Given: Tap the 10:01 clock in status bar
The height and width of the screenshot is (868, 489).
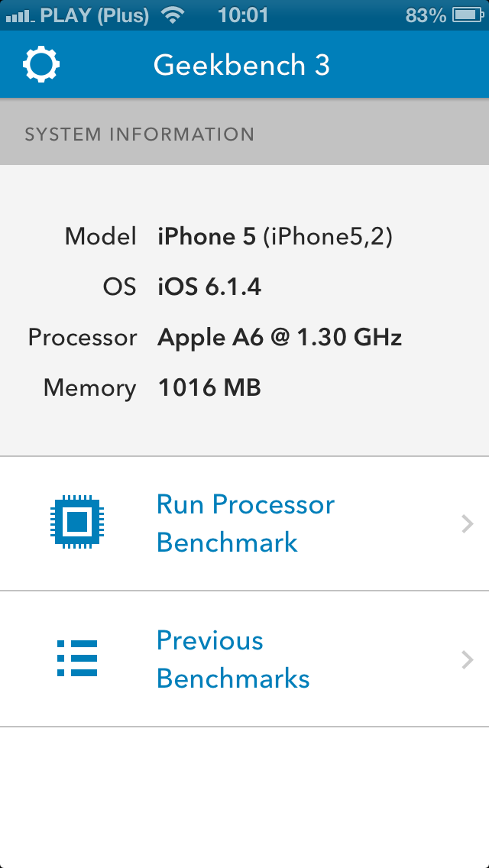Looking at the screenshot, I should (243, 15).
